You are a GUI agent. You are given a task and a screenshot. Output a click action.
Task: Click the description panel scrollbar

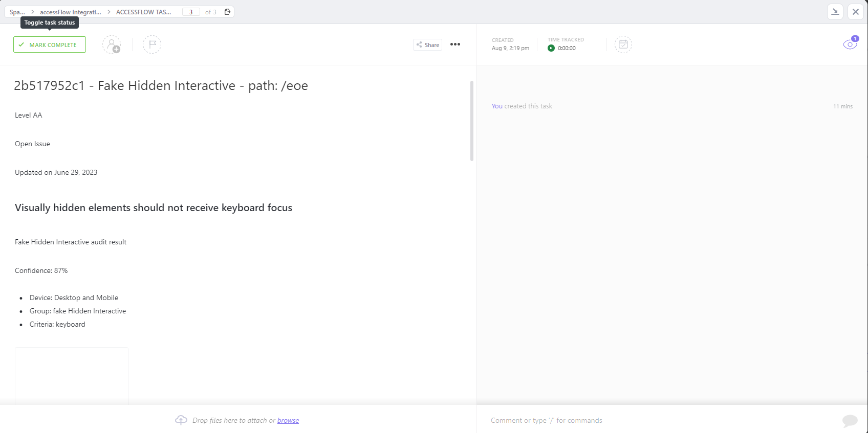click(x=471, y=121)
